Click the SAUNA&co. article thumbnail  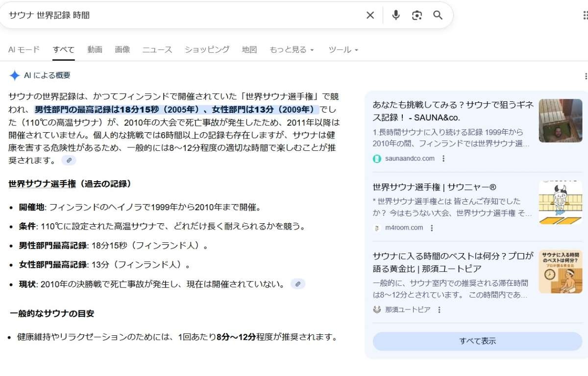point(560,121)
